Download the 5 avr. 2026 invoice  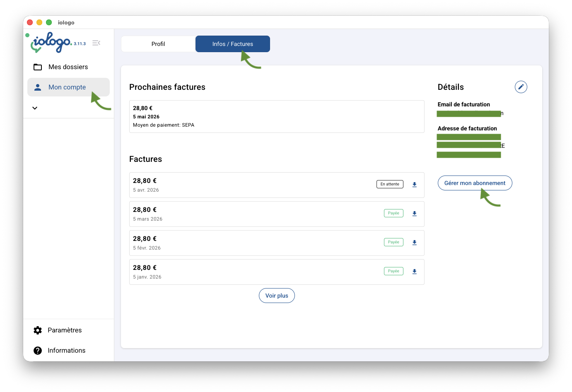[x=414, y=185]
